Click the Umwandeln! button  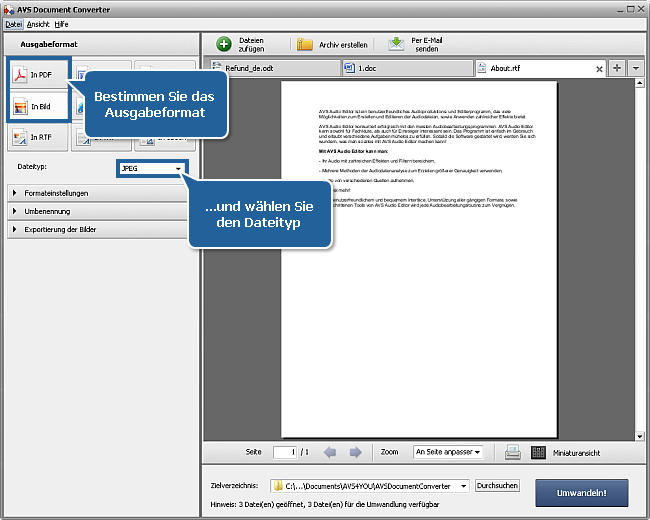pos(582,493)
